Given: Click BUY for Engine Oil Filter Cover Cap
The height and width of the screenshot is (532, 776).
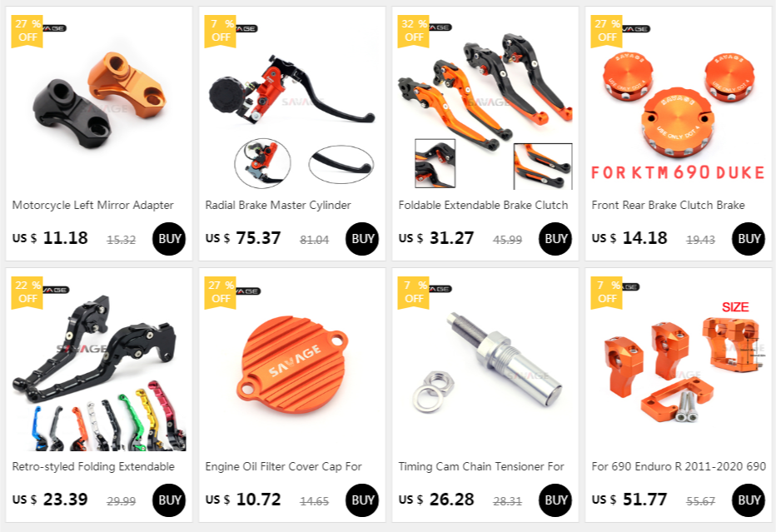Looking at the screenshot, I should point(362,500).
